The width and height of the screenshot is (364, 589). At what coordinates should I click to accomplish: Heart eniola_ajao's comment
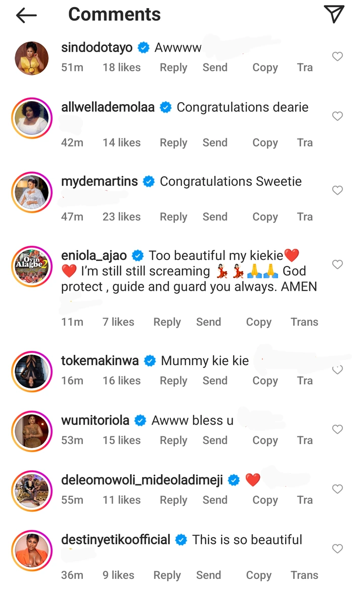pyautogui.click(x=337, y=264)
